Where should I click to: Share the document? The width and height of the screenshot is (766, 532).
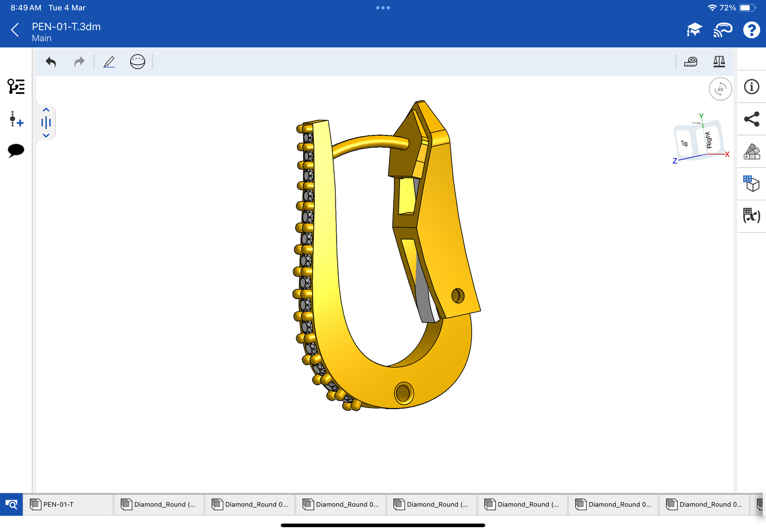pyautogui.click(x=751, y=119)
